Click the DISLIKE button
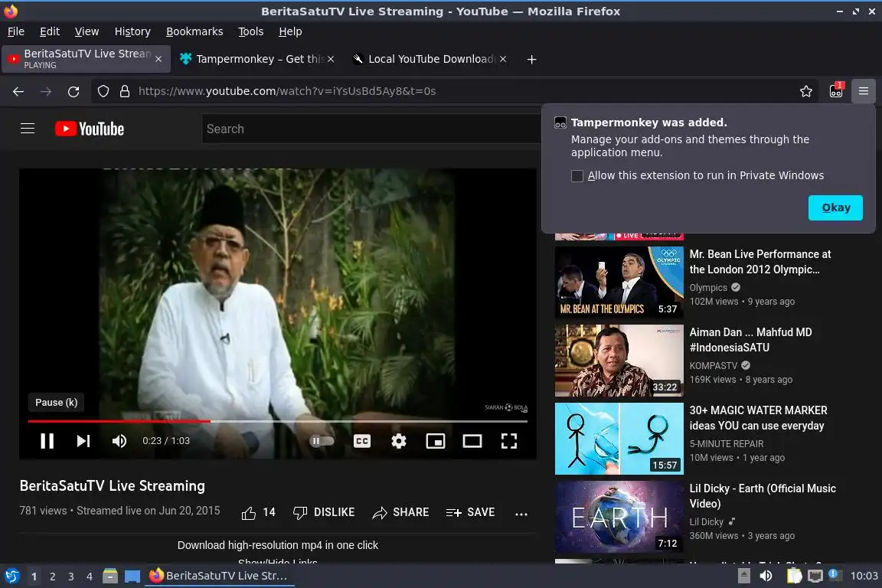 324,513
